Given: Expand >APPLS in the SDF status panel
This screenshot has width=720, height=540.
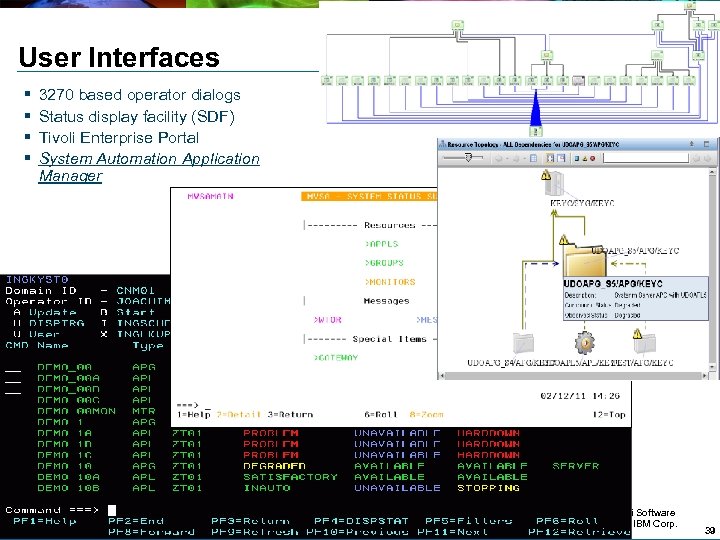Looking at the screenshot, I should click(382, 244).
